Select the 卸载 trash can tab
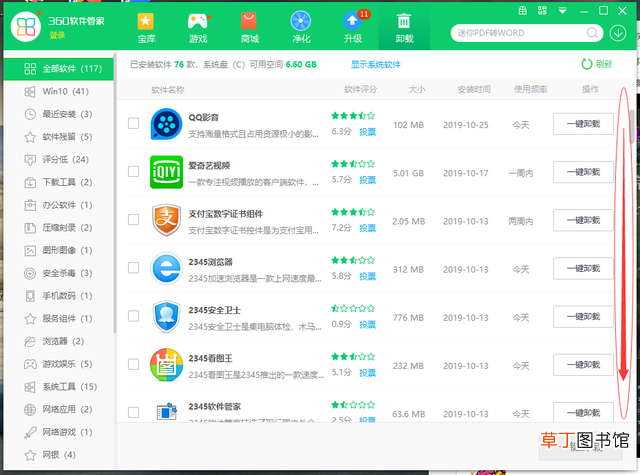This screenshot has width=640, height=475. [x=404, y=28]
